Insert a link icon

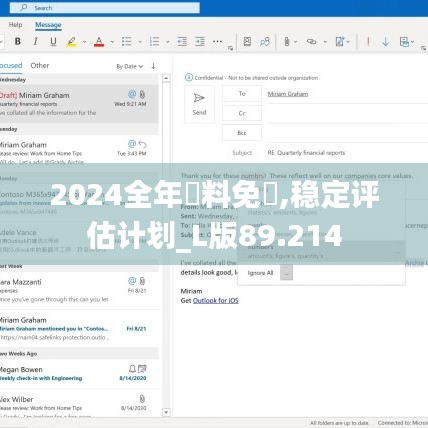coord(311,42)
